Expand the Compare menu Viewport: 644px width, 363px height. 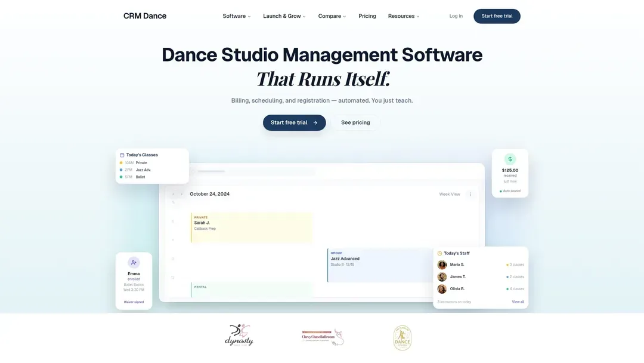332,16
